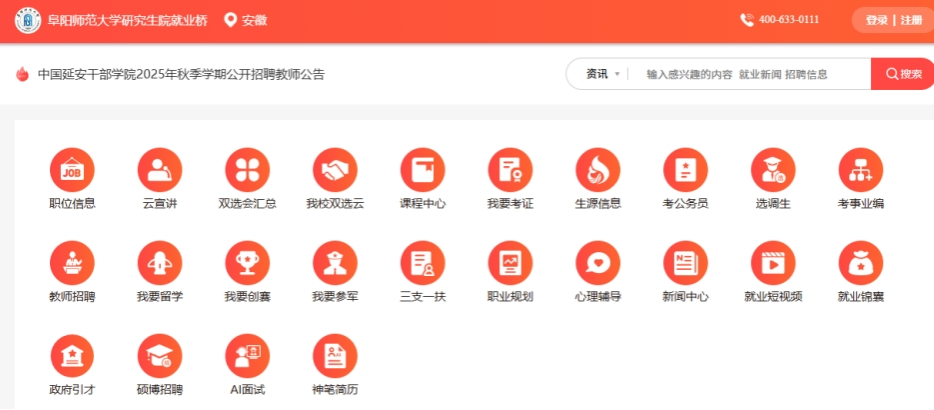Select the 我校双选云 handshake icon
934x410 pixels.
point(335,170)
